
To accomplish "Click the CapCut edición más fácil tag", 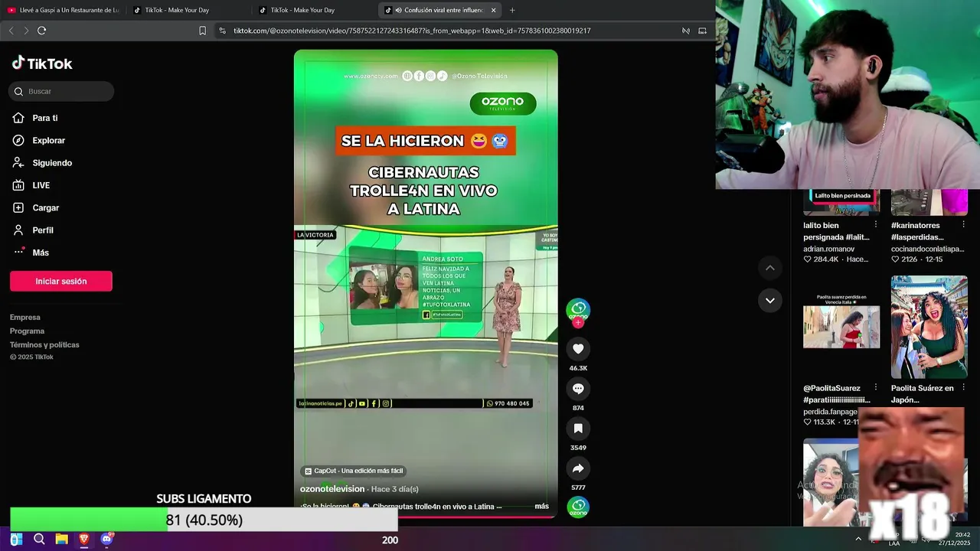I will 354,471.
